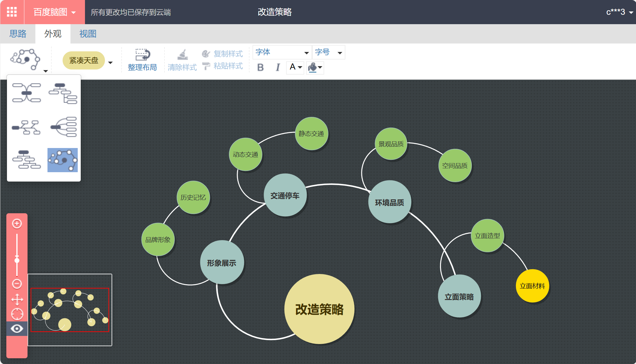Toggle bold formatting
636x364 pixels.
[x=260, y=68]
